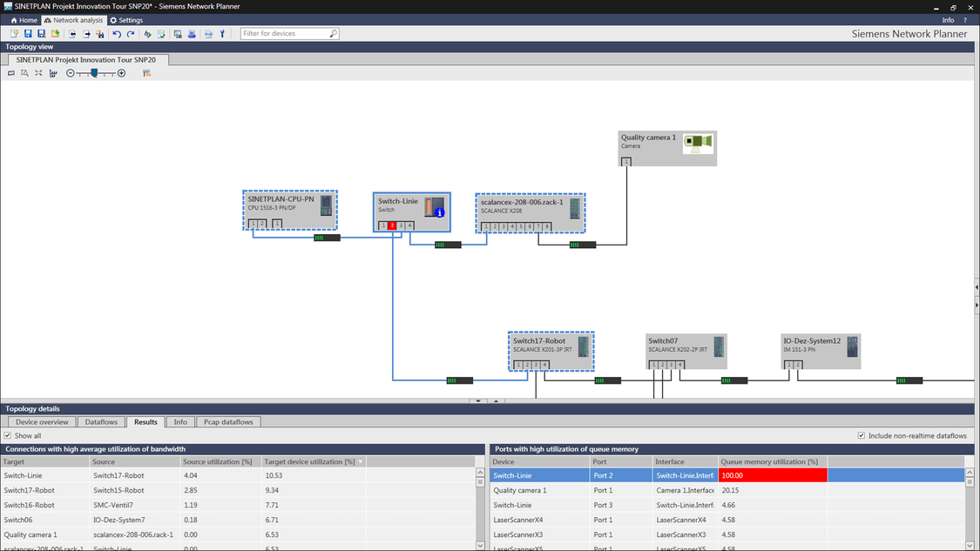This screenshot has height=551, width=980.
Task: Click the green checkmark verify icon
Action: click(x=147, y=34)
